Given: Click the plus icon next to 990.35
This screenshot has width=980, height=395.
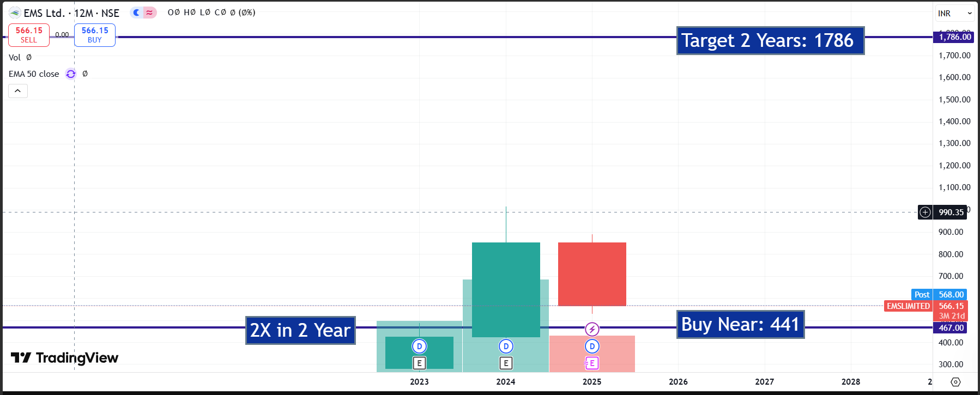Looking at the screenshot, I should (x=925, y=212).
